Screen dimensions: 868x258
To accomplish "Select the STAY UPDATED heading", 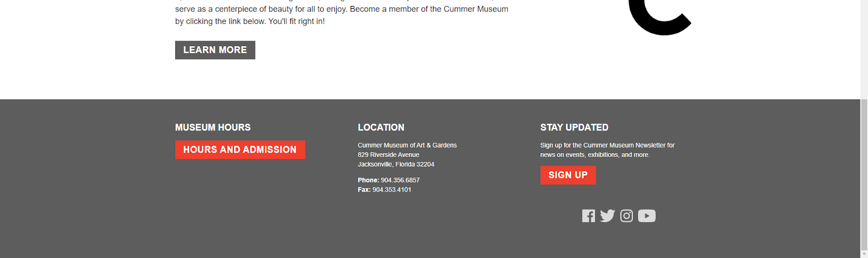I will (x=574, y=128).
